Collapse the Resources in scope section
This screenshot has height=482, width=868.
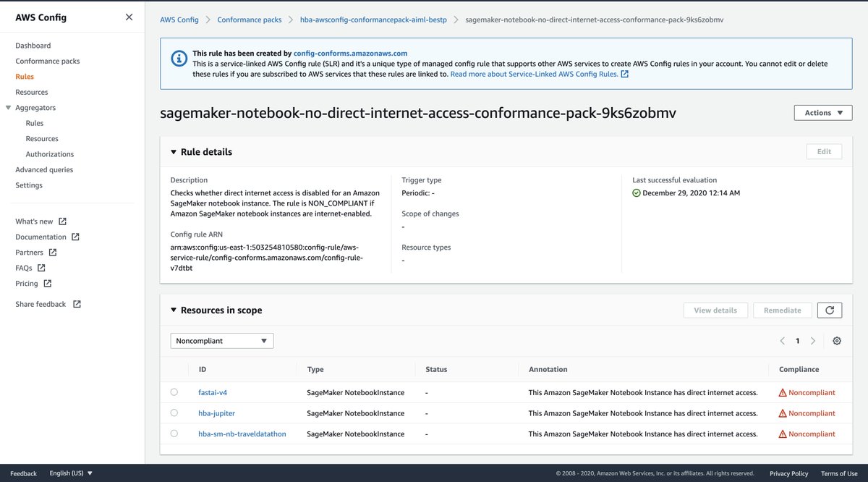pyautogui.click(x=174, y=310)
